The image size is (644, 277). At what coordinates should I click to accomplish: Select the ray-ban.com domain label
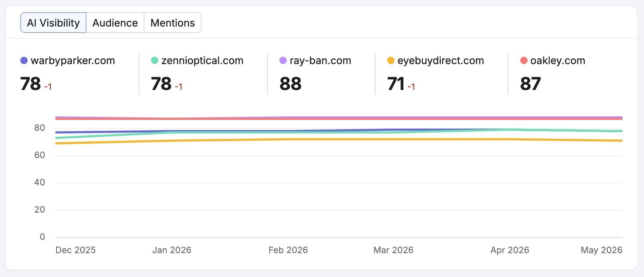[x=320, y=61]
